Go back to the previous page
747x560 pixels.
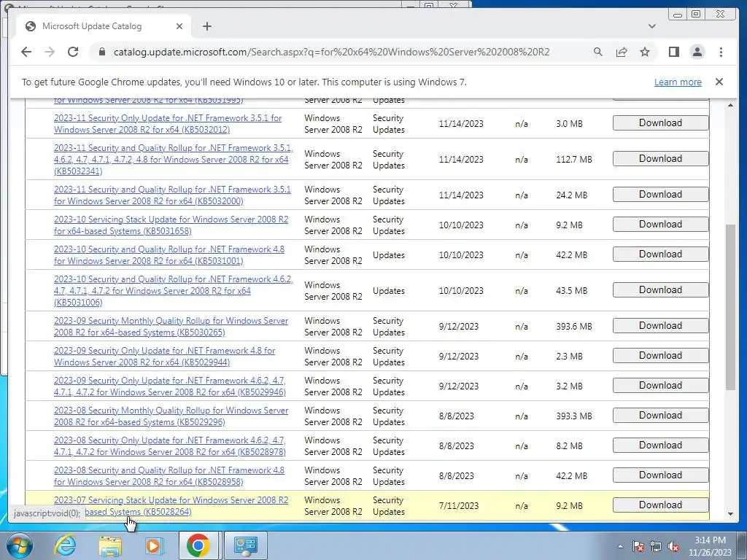click(x=26, y=52)
